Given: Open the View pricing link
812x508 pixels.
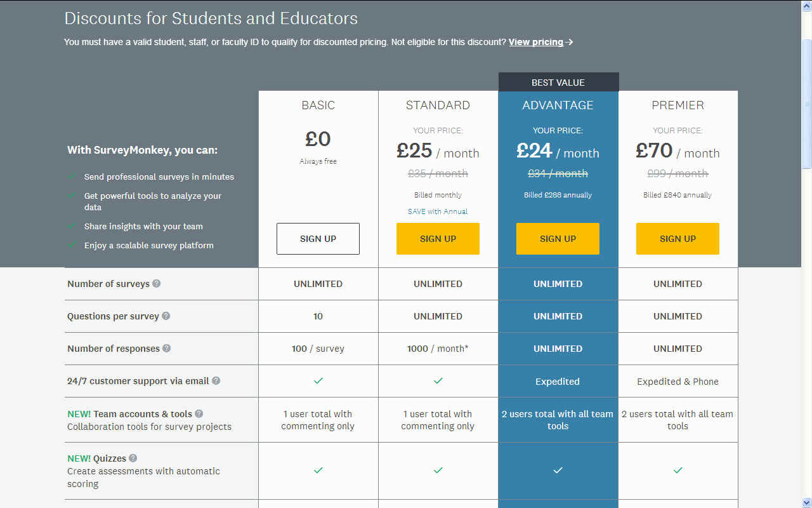Looking at the screenshot, I should [x=536, y=42].
